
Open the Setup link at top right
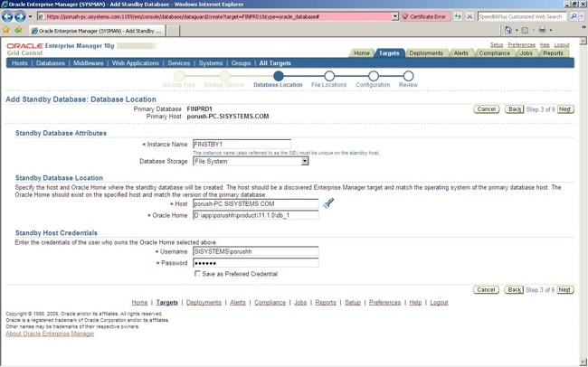click(x=497, y=45)
